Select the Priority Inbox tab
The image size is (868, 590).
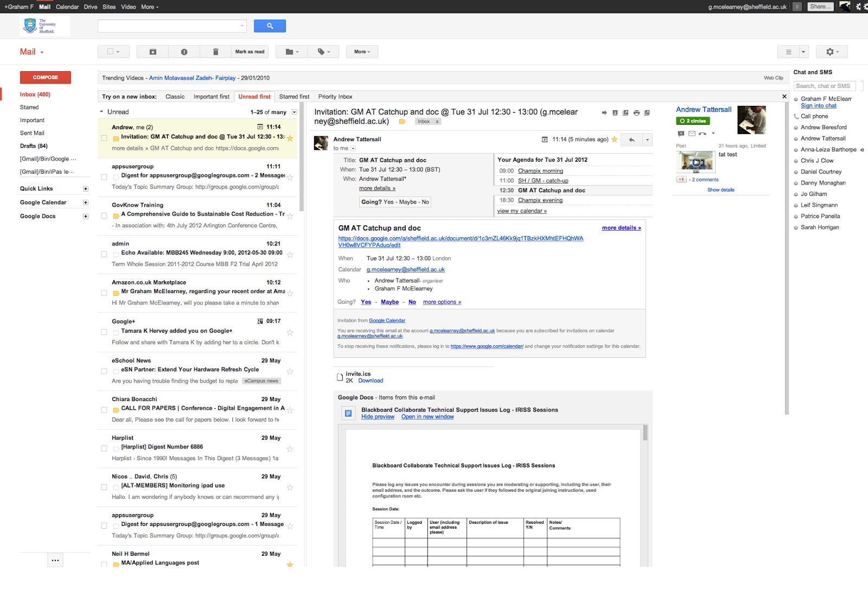click(335, 97)
